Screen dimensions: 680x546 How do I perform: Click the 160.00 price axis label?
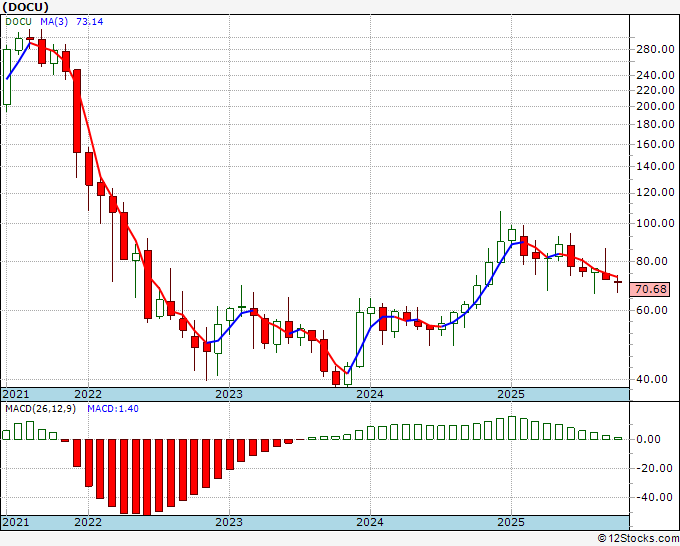[655, 144]
